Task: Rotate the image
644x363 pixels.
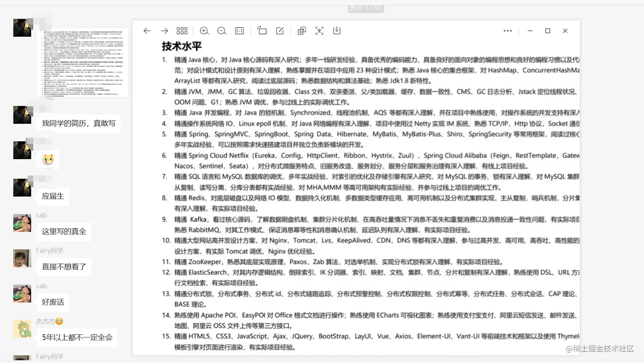Action: pyautogui.click(x=262, y=31)
